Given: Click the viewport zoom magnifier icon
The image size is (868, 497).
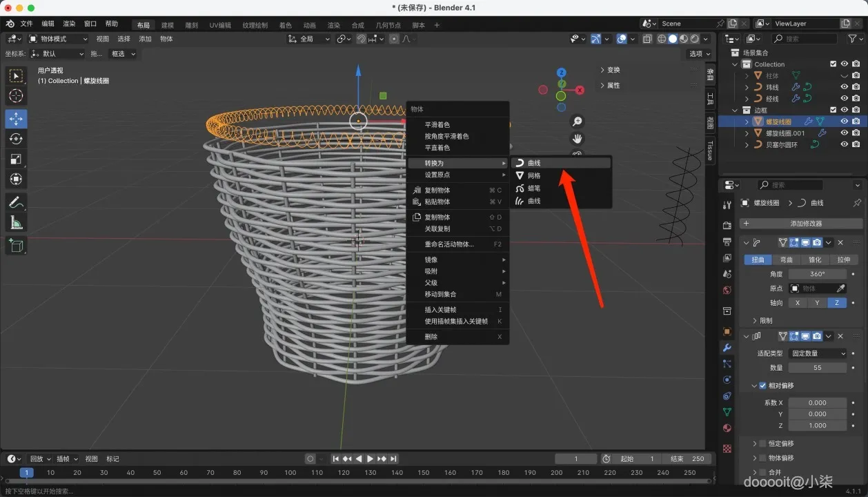Looking at the screenshot, I should pos(578,121).
